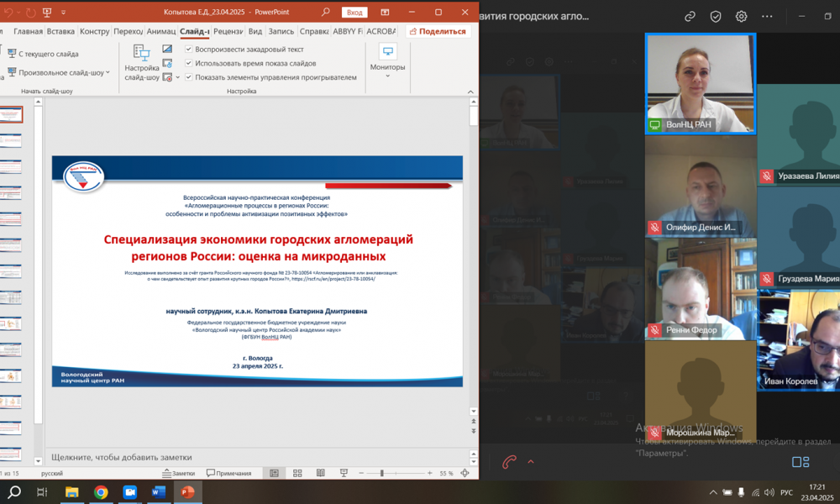The width and height of the screenshot is (840, 504).
Task: Select the first slide thumbnail
Action: click(x=11, y=114)
